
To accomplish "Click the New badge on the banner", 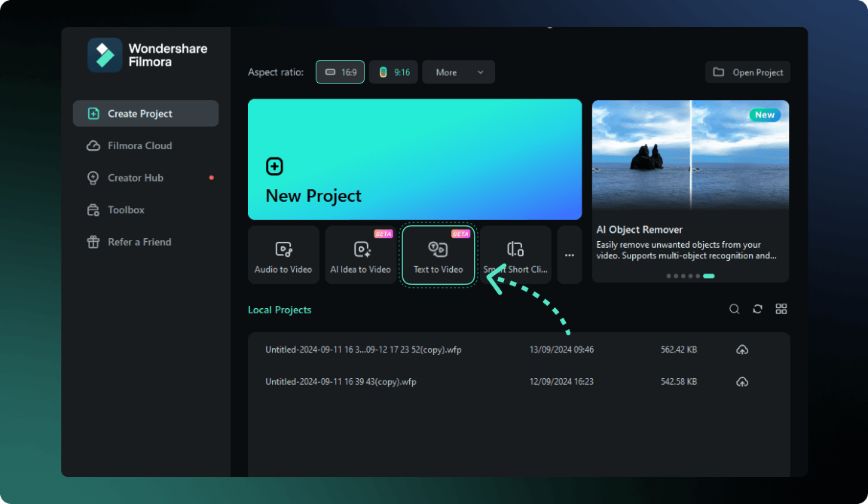I will (765, 115).
